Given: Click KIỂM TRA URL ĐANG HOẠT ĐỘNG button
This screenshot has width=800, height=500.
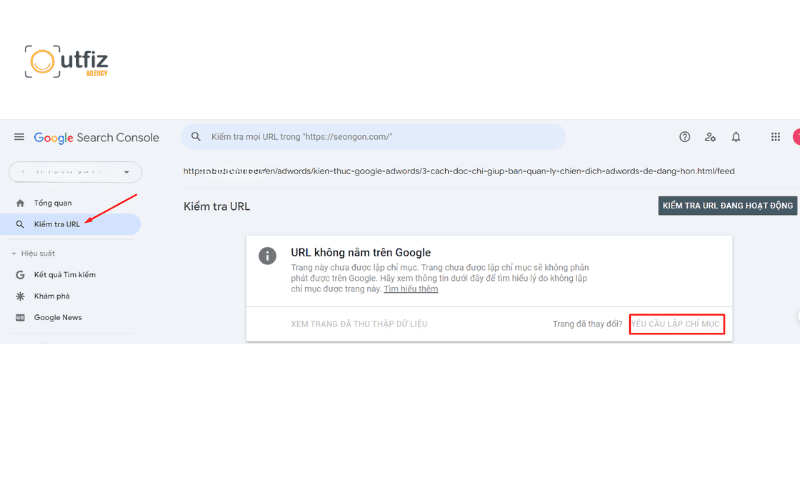Looking at the screenshot, I should click(728, 206).
